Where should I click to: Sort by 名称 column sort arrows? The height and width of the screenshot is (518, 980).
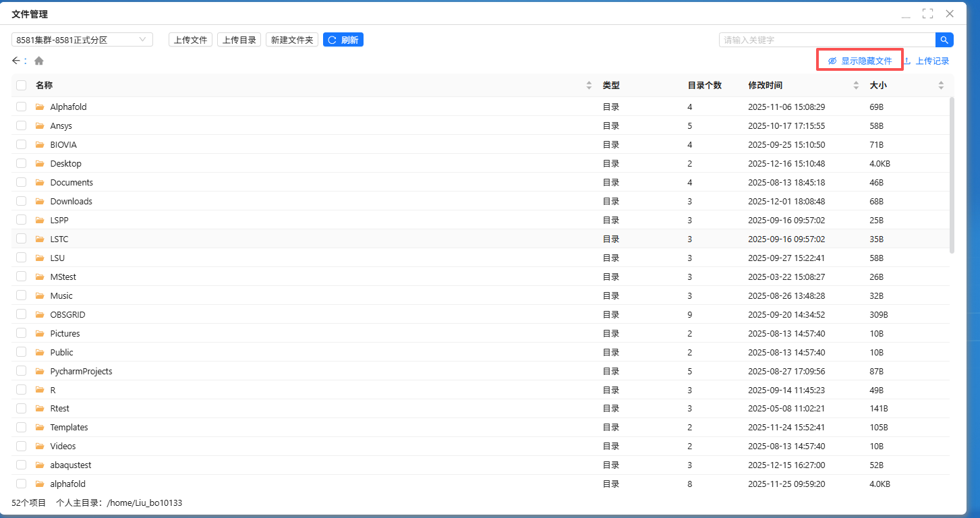coord(589,85)
